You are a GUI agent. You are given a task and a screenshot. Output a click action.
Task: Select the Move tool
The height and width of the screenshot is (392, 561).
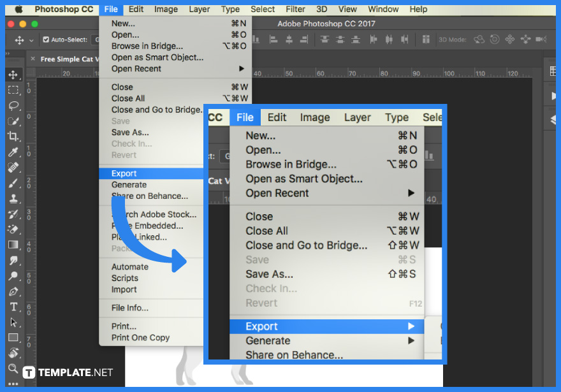[x=13, y=75]
